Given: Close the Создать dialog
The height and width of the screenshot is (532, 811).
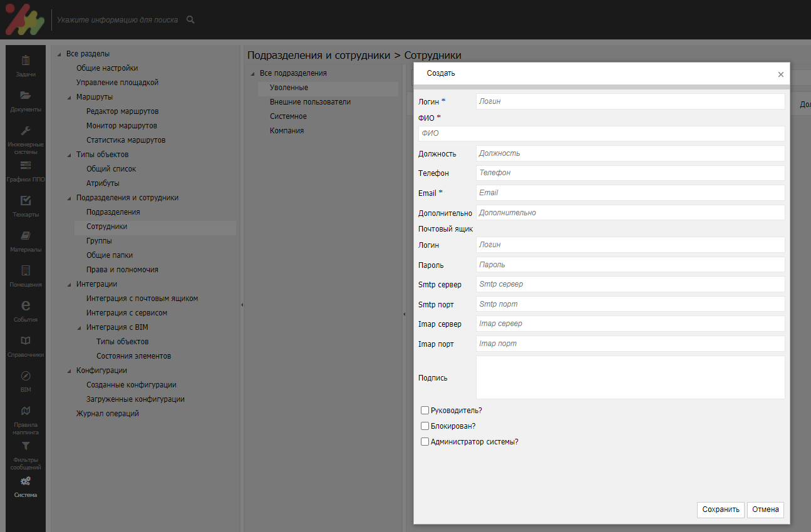Looking at the screenshot, I should tap(781, 74).
